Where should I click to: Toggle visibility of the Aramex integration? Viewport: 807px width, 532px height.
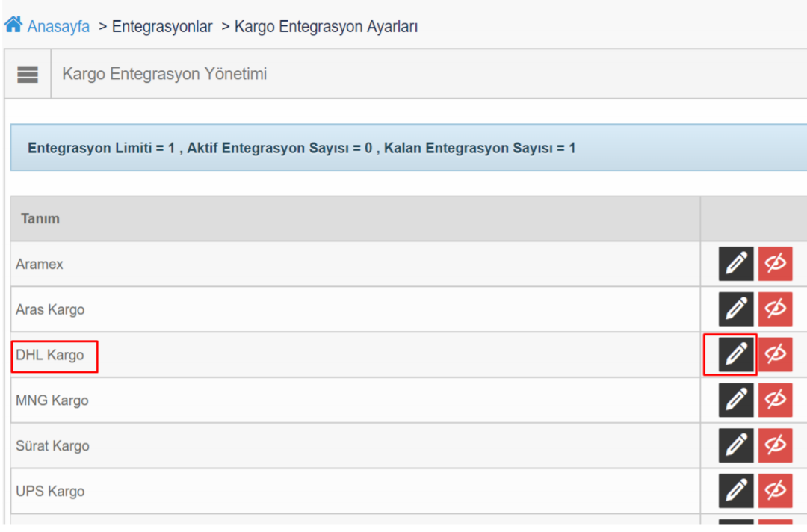point(775,264)
